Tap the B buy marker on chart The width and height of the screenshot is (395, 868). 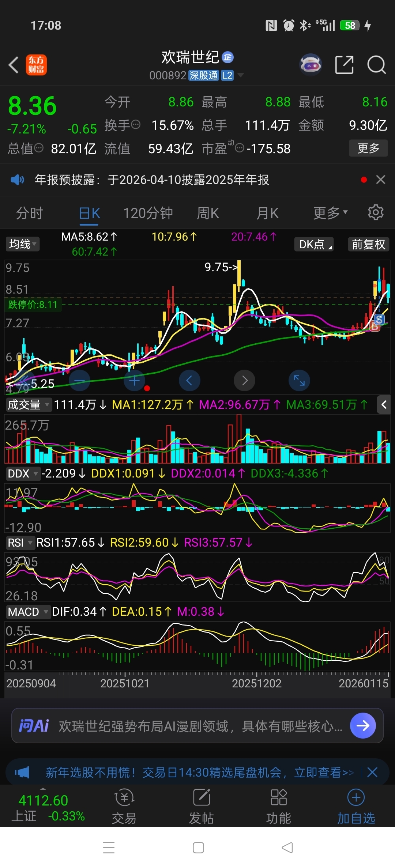[375, 326]
